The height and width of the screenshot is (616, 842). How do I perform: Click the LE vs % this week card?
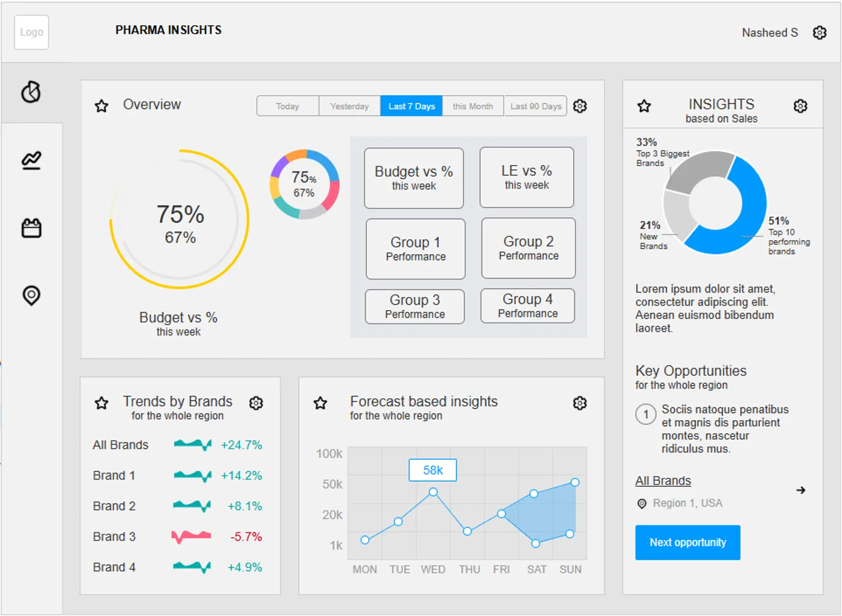527,177
